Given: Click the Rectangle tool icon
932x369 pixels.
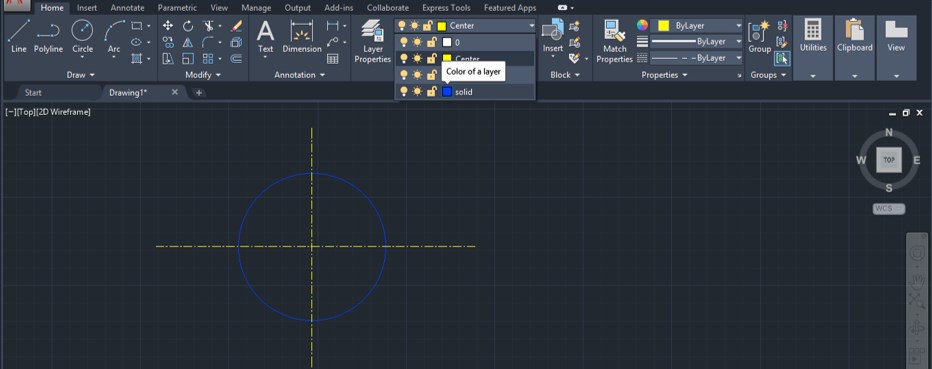Looking at the screenshot, I should 137,26.
